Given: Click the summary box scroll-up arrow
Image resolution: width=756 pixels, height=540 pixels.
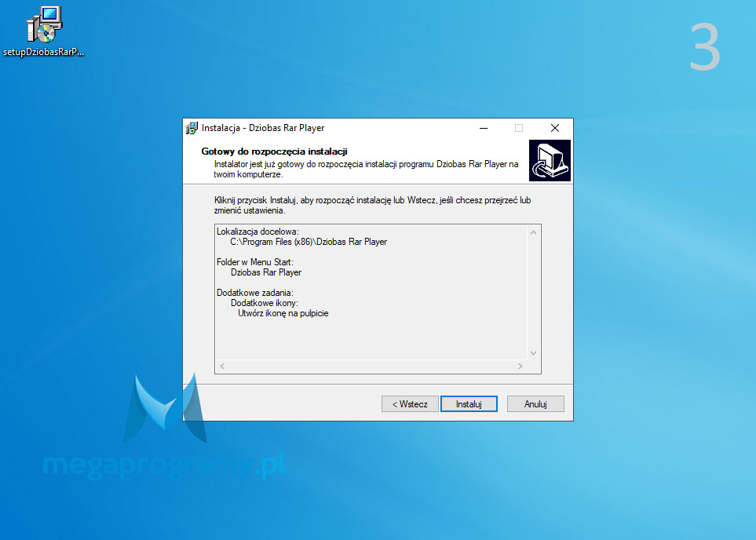Looking at the screenshot, I should 533,232.
